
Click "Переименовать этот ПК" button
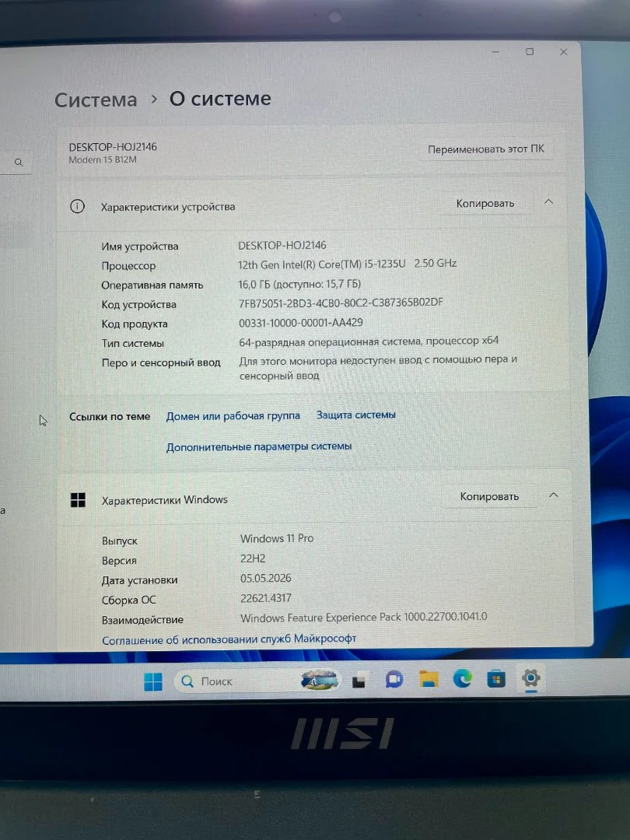(x=485, y=149)
